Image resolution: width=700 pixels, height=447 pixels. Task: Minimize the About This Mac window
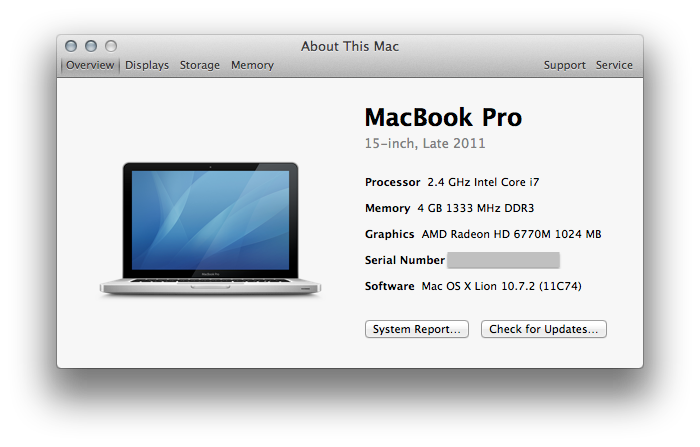pos(91,46)
